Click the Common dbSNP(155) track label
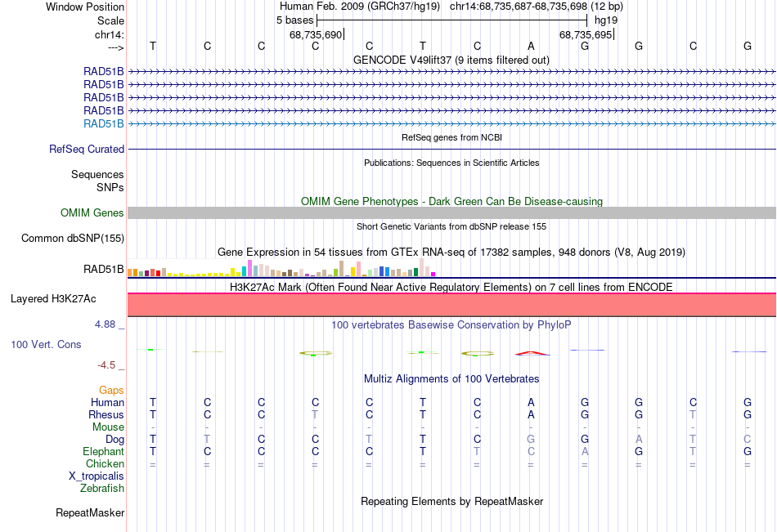The width and height of the screenshot is (777, 532). [x=73, y=239]
